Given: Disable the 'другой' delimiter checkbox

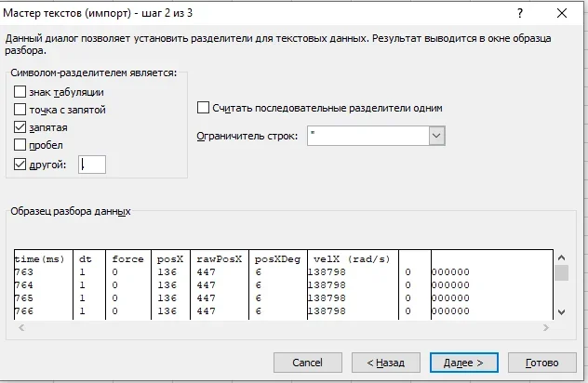Looking at the screenshot, I should [x=21, y=164].
